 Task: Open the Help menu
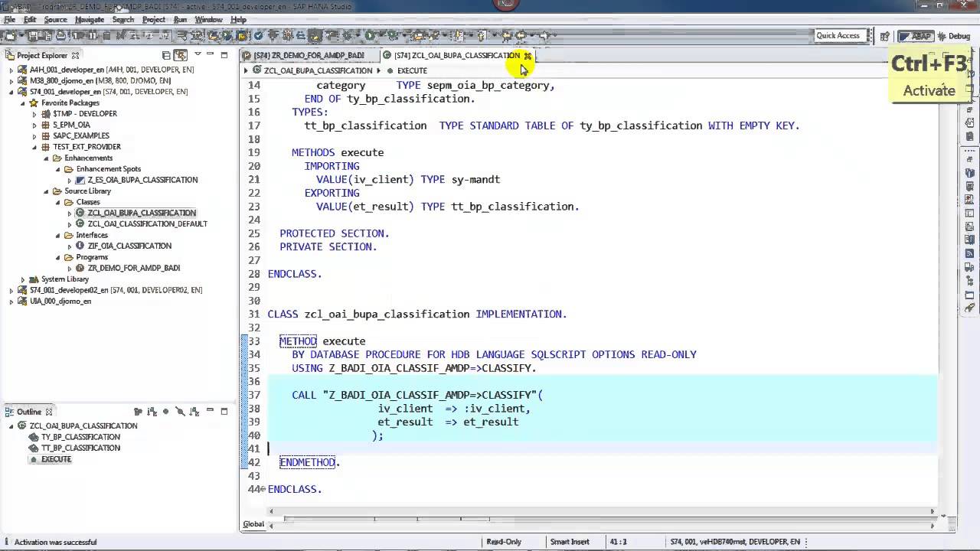pos(238,19)
